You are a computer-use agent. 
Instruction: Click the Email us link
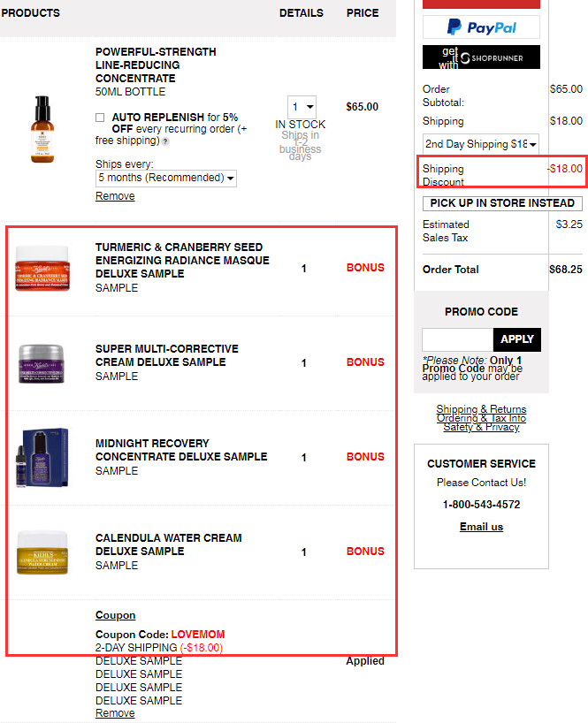click(481, 527)
